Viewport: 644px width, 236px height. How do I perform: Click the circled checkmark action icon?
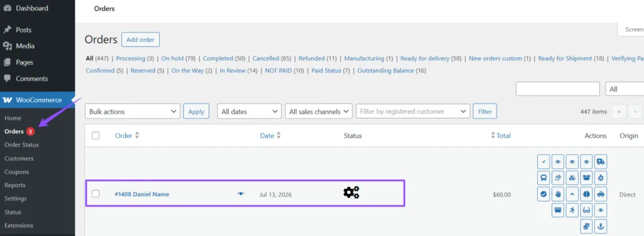544,194
